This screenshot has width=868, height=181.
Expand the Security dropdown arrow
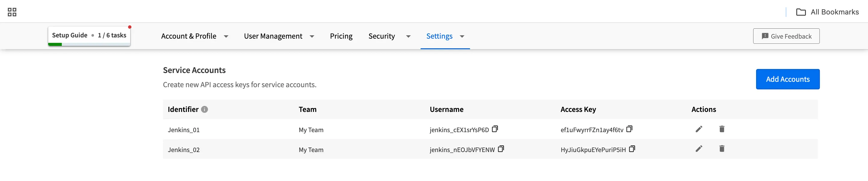pyautogui.click(x=408, y=37)
